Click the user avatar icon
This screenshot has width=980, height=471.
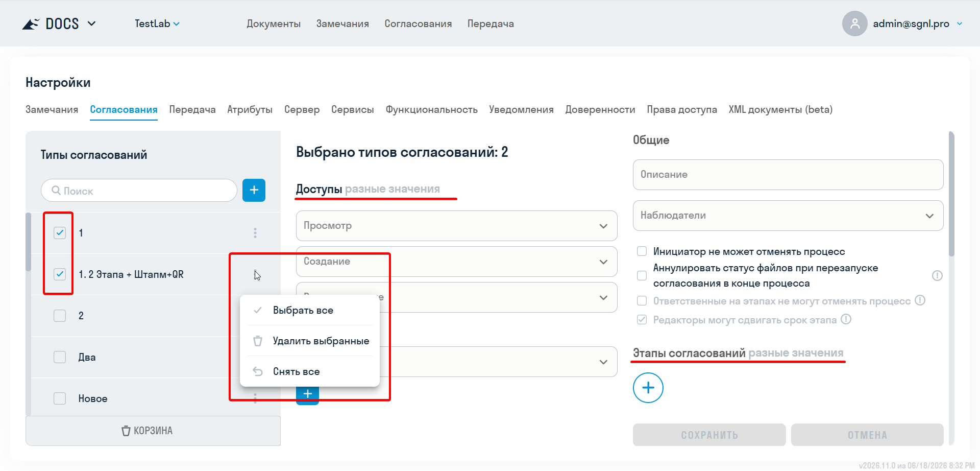(x=854, y=23)
